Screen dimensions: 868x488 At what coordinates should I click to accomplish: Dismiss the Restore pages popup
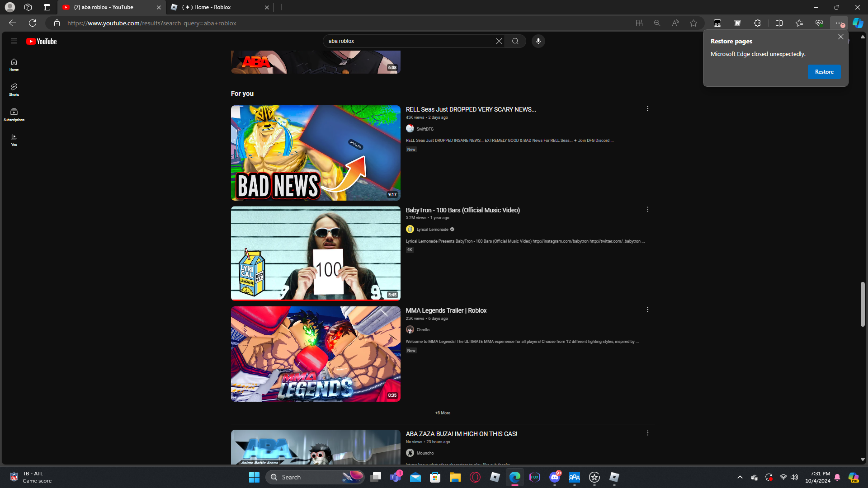840,37
